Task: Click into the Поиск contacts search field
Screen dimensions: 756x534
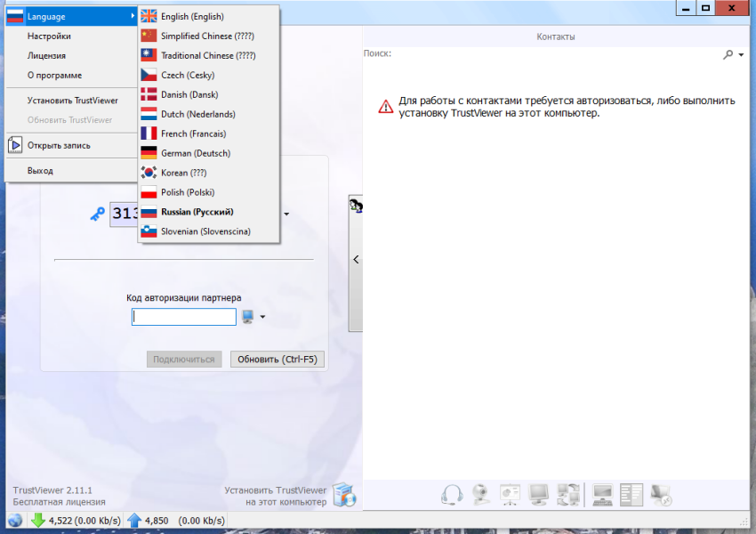Action: click(x=557, y=54)
